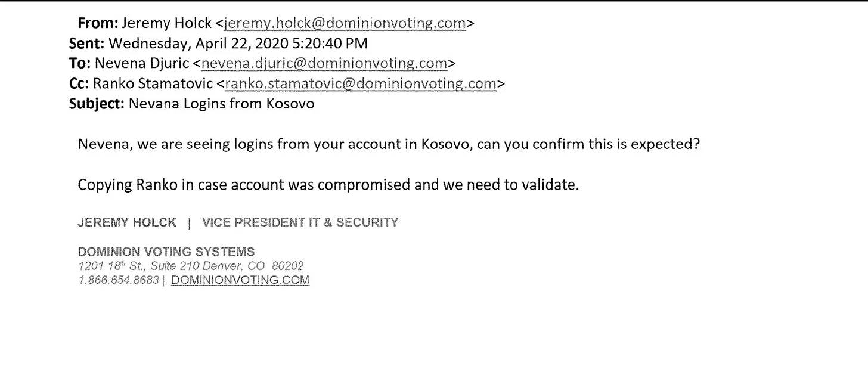868x369 pixels.
Task: Click "DOMINION VOTING SYSTEMS" in the signature
Action: (166, 252)
